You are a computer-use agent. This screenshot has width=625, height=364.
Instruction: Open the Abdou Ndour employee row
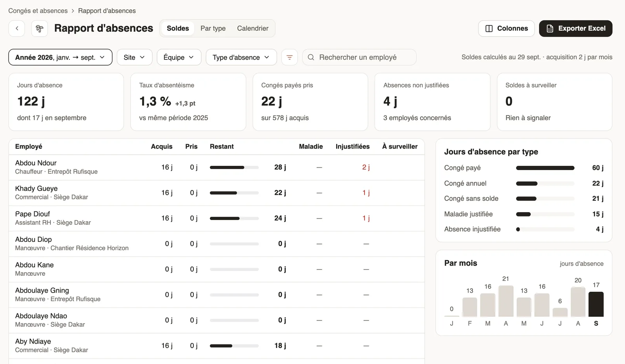click(216, 167)
